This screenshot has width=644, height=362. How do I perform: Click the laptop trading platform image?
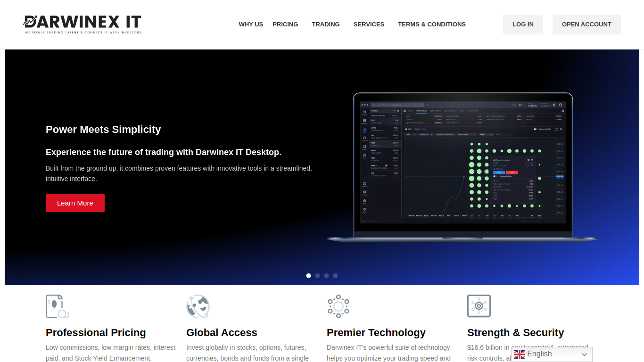(x=462, y=167)
